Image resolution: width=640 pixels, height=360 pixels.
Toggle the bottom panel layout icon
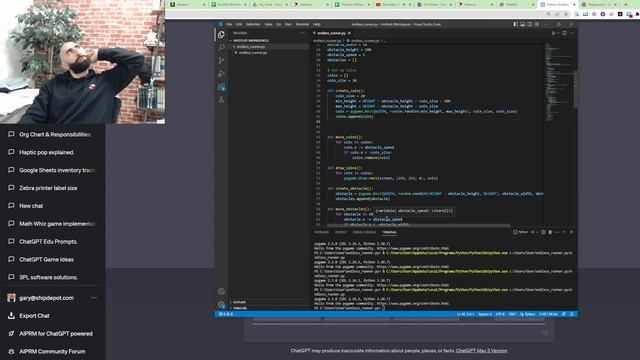pos(523,24)
